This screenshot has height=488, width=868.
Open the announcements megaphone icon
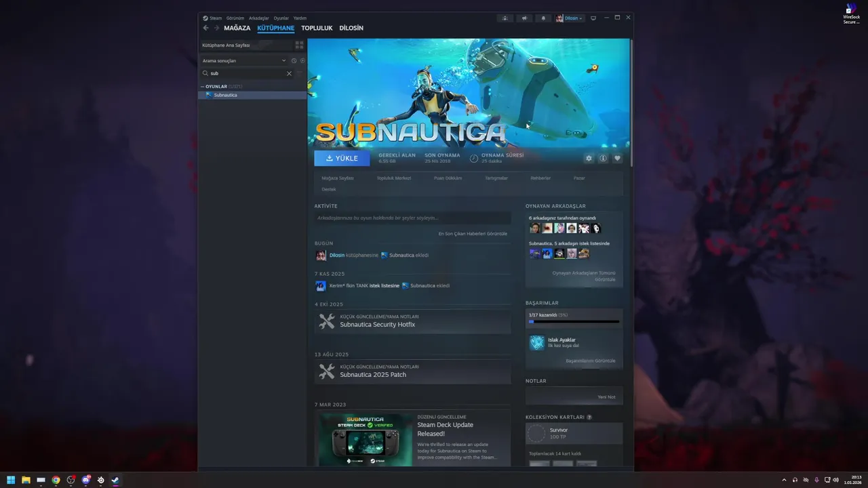[524, 18]
